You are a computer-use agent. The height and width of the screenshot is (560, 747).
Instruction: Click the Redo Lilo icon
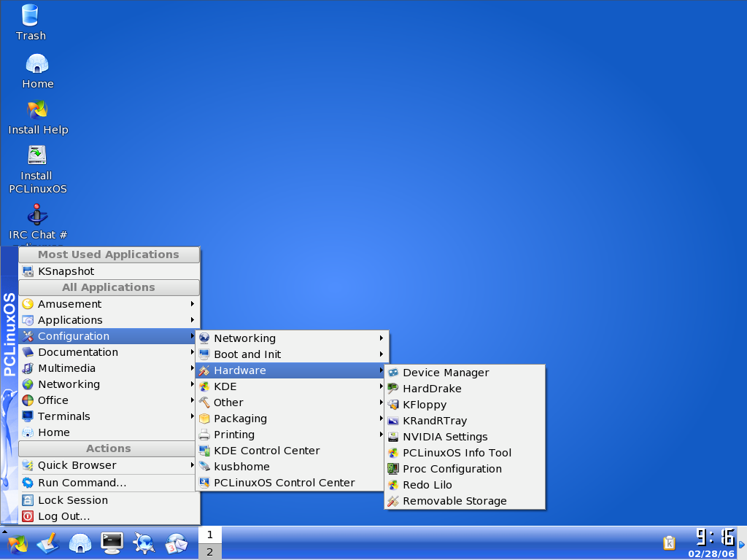[393, 485]
